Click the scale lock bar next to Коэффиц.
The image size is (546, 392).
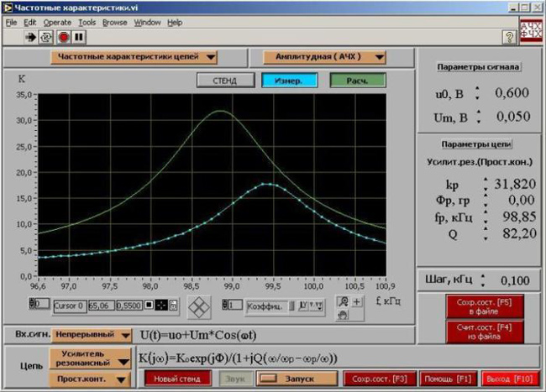point(291,306)
